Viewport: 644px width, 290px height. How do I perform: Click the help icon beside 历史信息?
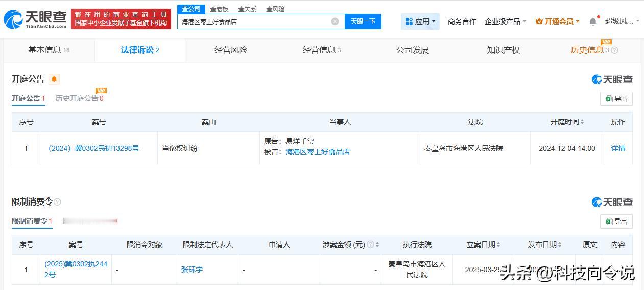coord(614,50)
